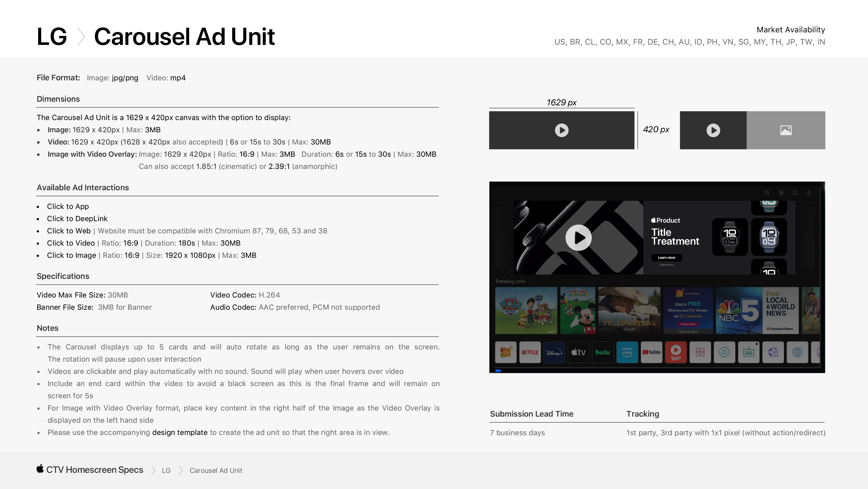Open the Prime Video app tile
The height and width of the screenshot is (489, 868).
627,352
